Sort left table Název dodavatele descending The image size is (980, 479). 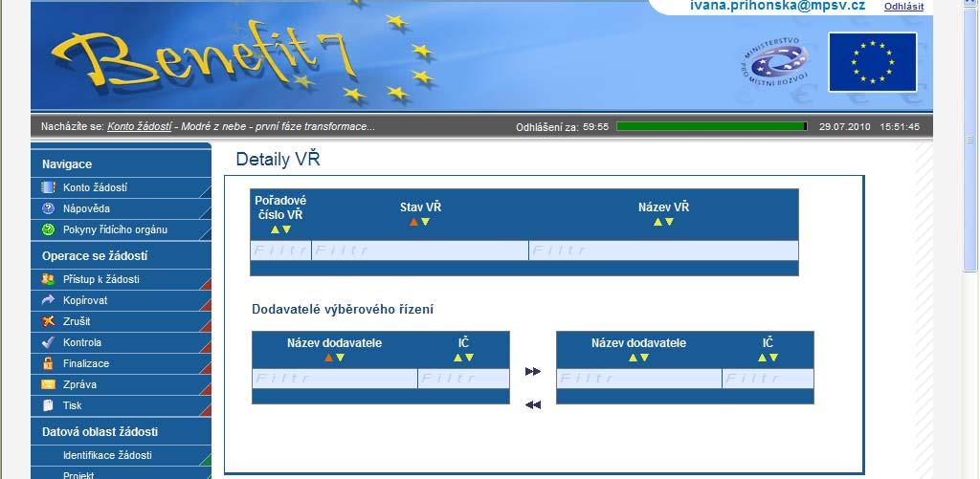(341, 358)
